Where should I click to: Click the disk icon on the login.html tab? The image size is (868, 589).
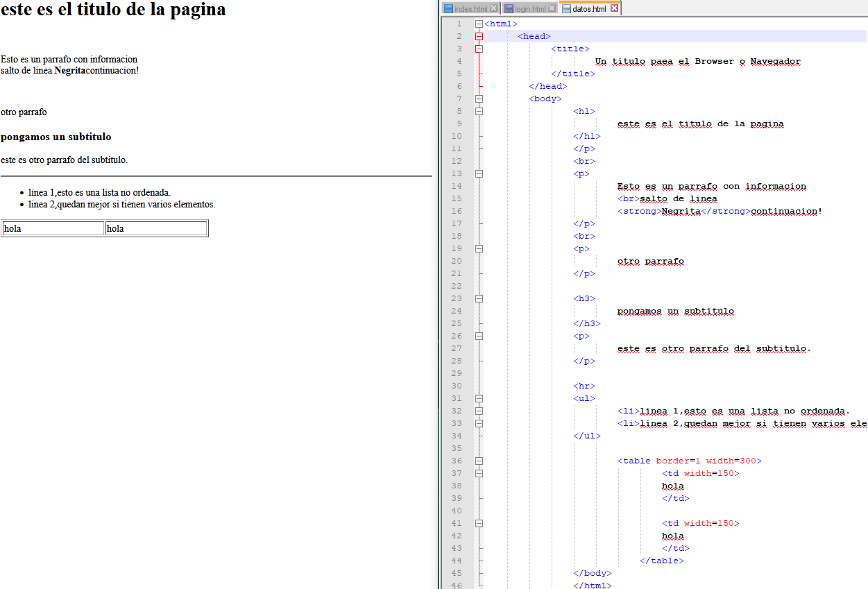tap(509, 8)
